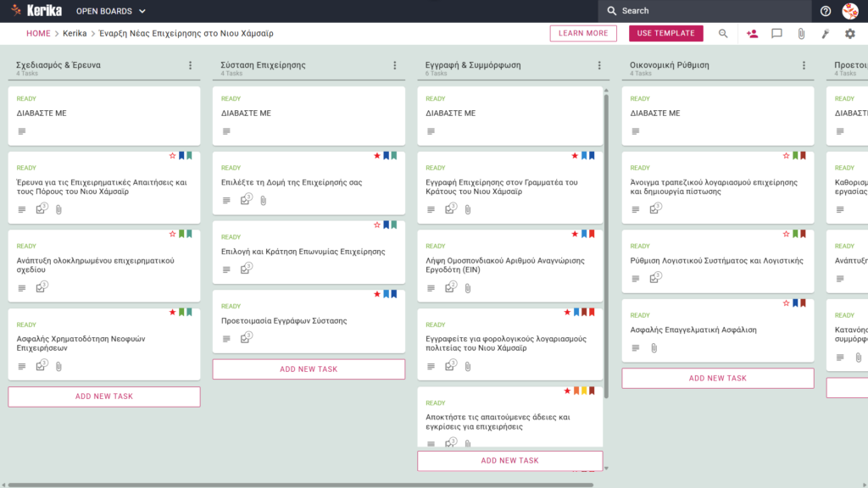868x488 pixels.
Task: Open the checklist icon on Ανάπτυξη ολοκληρωμένου επιχειρηματικού σχεδίου card
Action: (x=42, y=287)
